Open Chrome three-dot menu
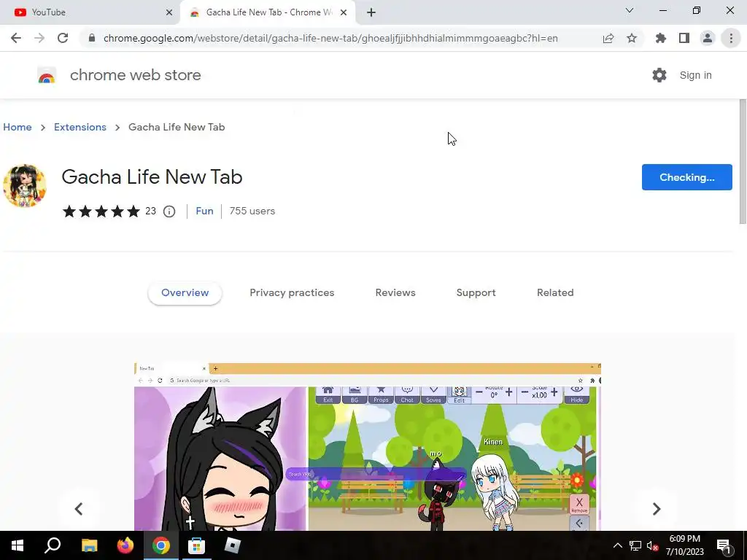 tap(731, 38)
